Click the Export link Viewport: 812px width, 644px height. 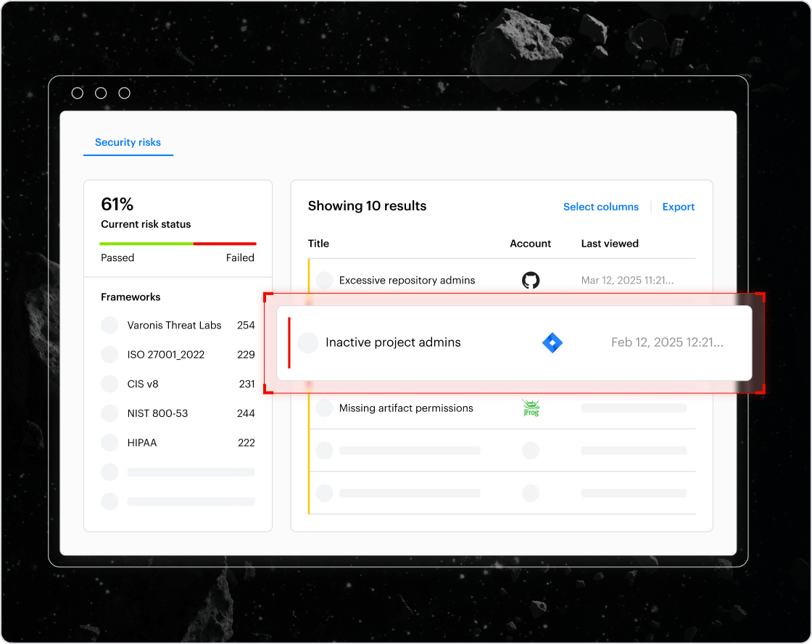[x=678, y=207]
